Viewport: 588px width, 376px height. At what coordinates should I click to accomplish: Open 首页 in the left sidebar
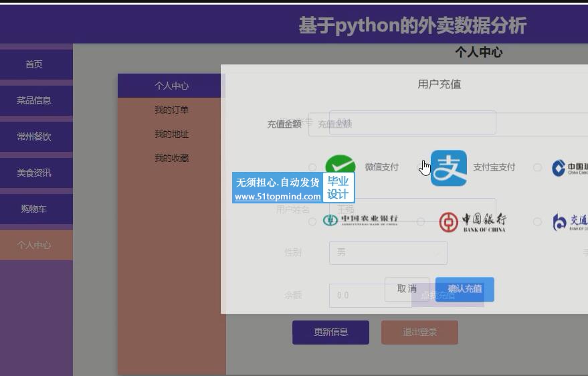pyautogui.click(x=36, y=64)
